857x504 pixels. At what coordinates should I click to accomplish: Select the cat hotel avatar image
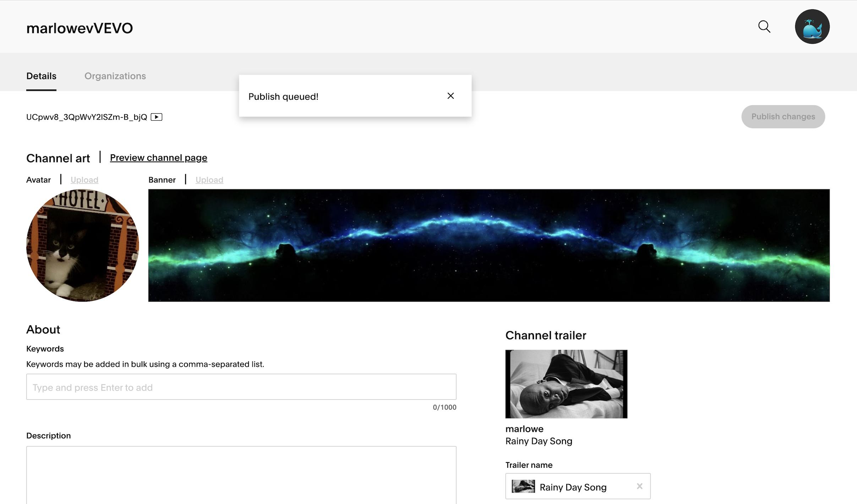click(82, 245)
